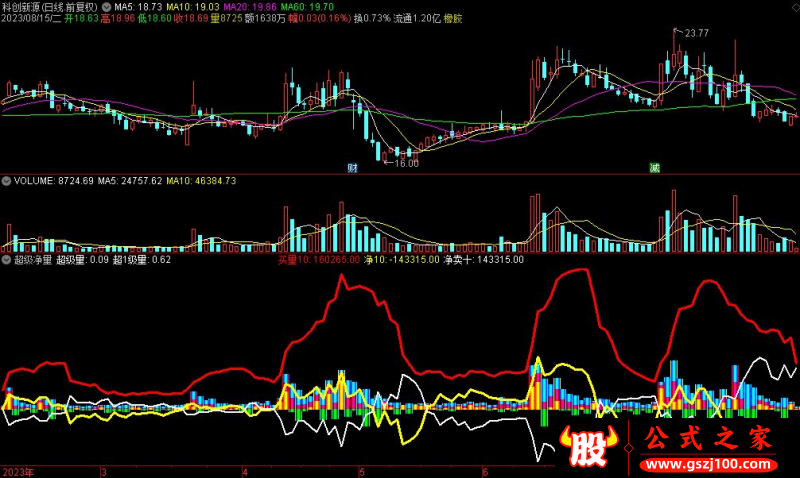Screen dimensions: 800x478
Task: Click the 收18.69 close price value
Action: pyautogui.click(x=191, y=18)
